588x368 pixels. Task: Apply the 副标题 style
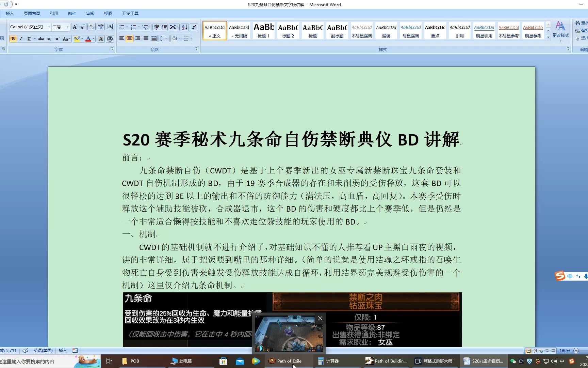337,31
